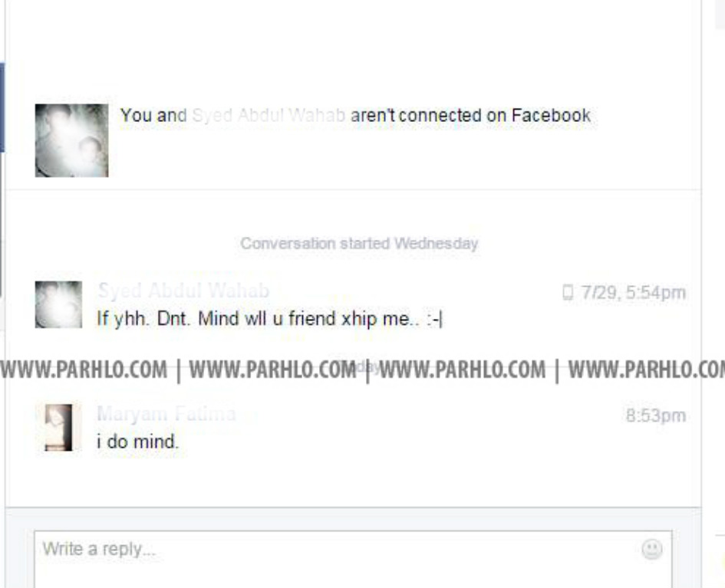Click the ':-|' emoticon in Syed's message
Viewport: 725px width, 588px height.
coord(434,319)
